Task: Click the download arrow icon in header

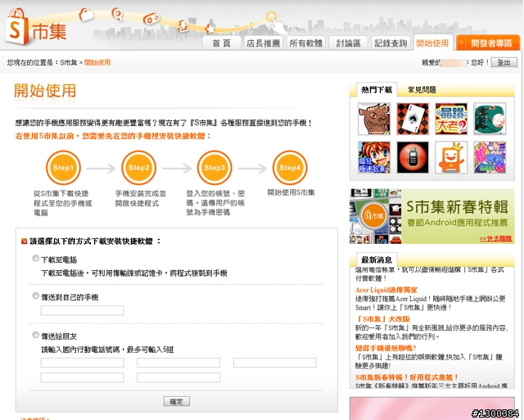Action: (183, 25)
